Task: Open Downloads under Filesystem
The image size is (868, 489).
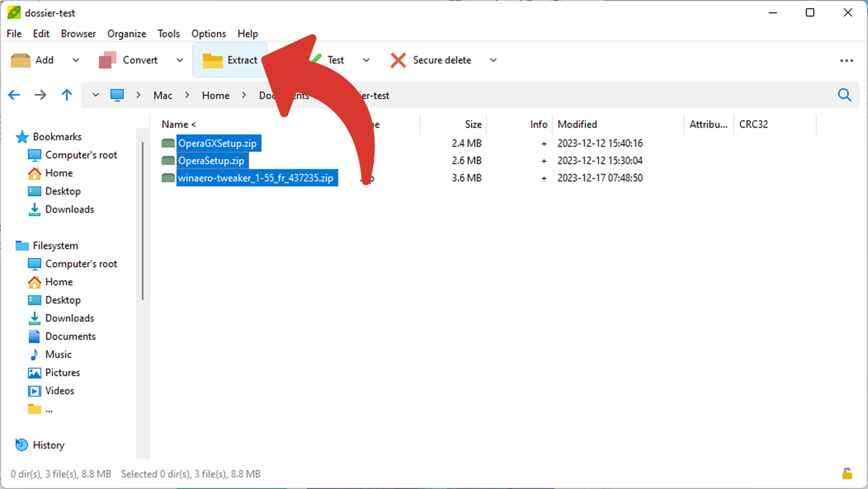Action: pos(61,318)
